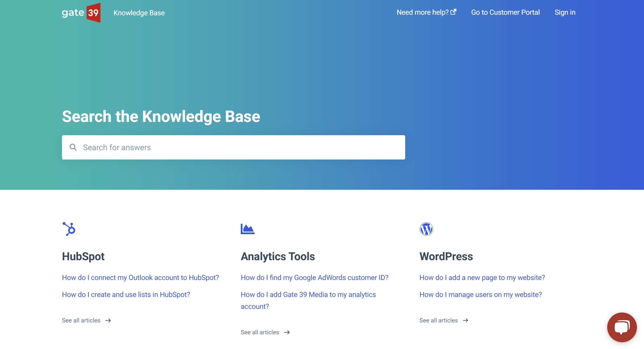This screenshot has height=349, width=644.
Task: Open the add a new page article
Action: click(x=482, y=277)
